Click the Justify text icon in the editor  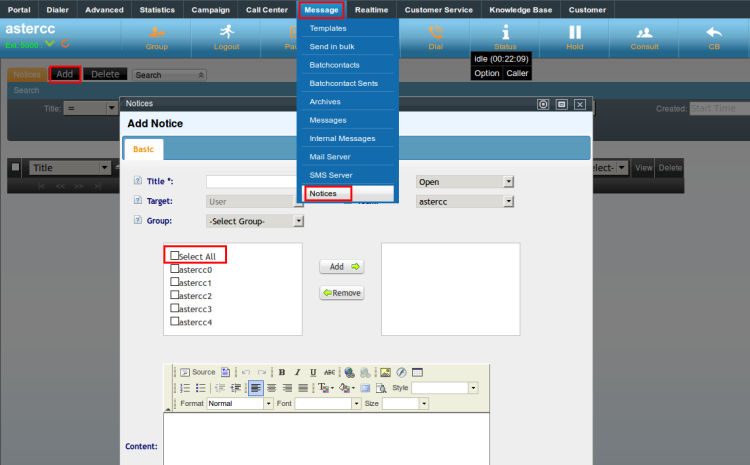[303, 388]
